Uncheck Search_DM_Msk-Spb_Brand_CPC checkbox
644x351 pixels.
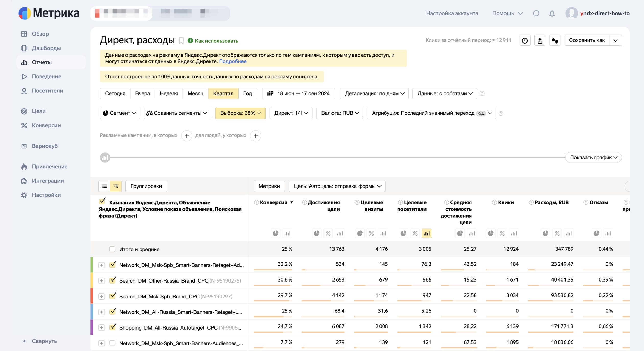click(x=112, y=296)
